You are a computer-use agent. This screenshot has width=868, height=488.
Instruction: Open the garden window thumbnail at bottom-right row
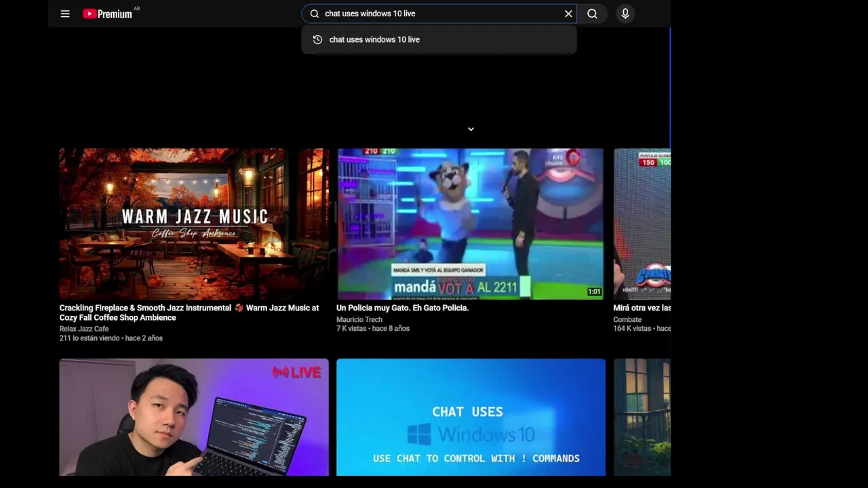pos(642,418)
